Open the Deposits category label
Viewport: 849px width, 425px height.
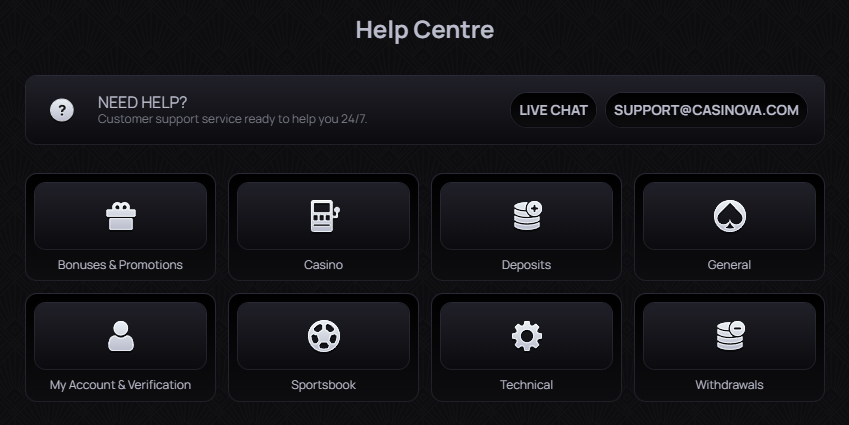pos(526,265)
